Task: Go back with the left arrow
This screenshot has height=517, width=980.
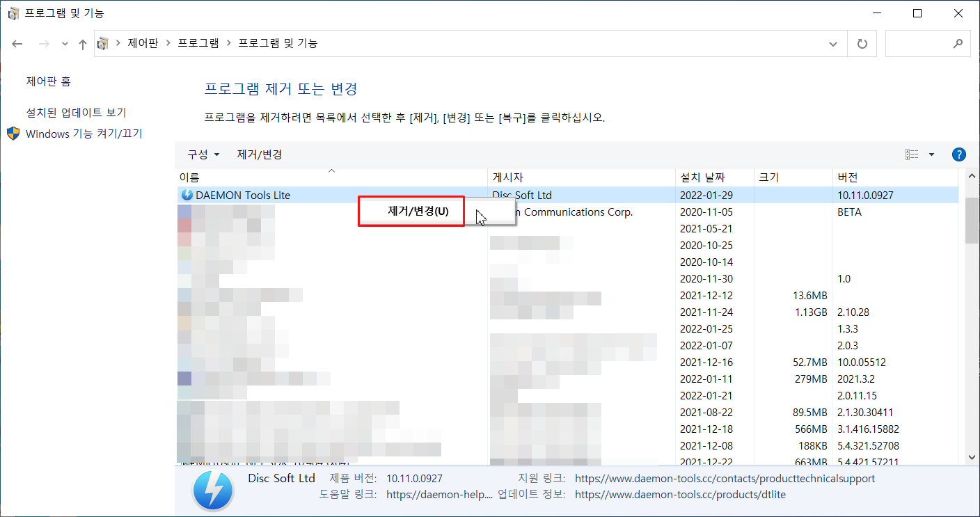Action: pyautogui.click(x=17, y=44)
